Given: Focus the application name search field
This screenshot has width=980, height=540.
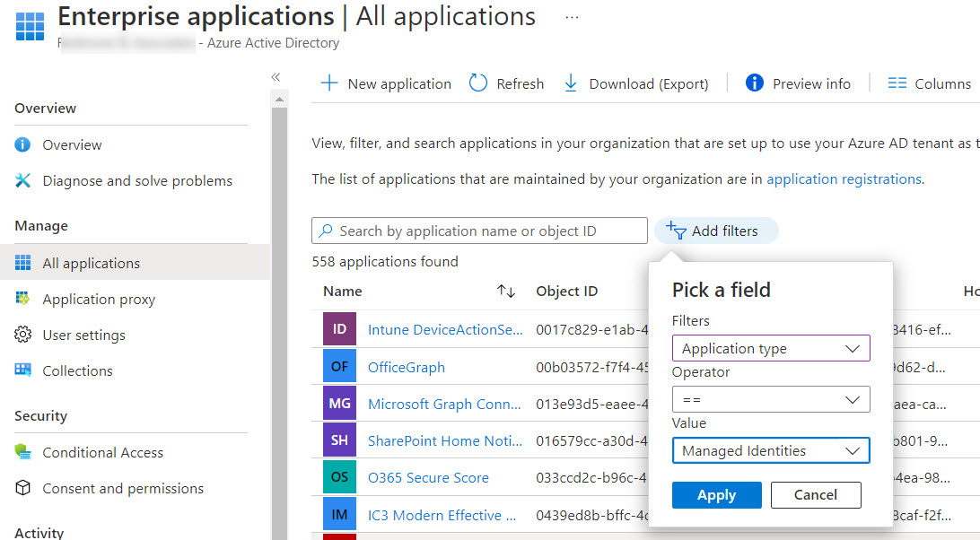Looking at the screenshot, I should pyautogui.click(x=479, y=231).
